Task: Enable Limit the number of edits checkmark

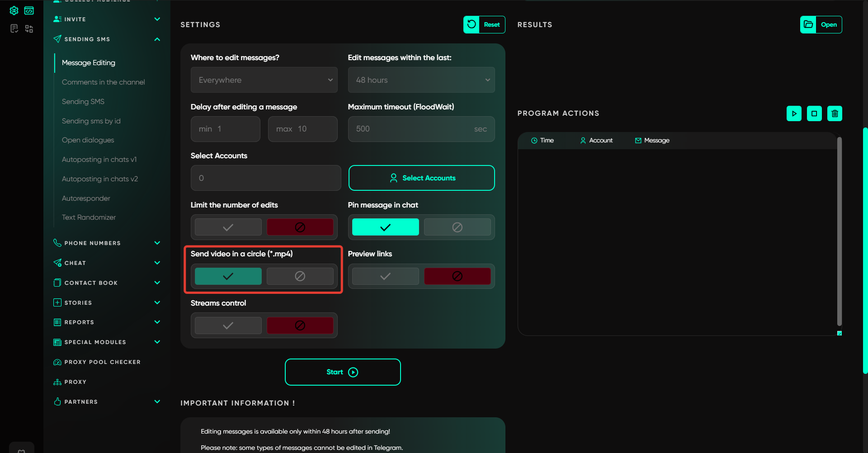Action: click(x=228, y=227)
